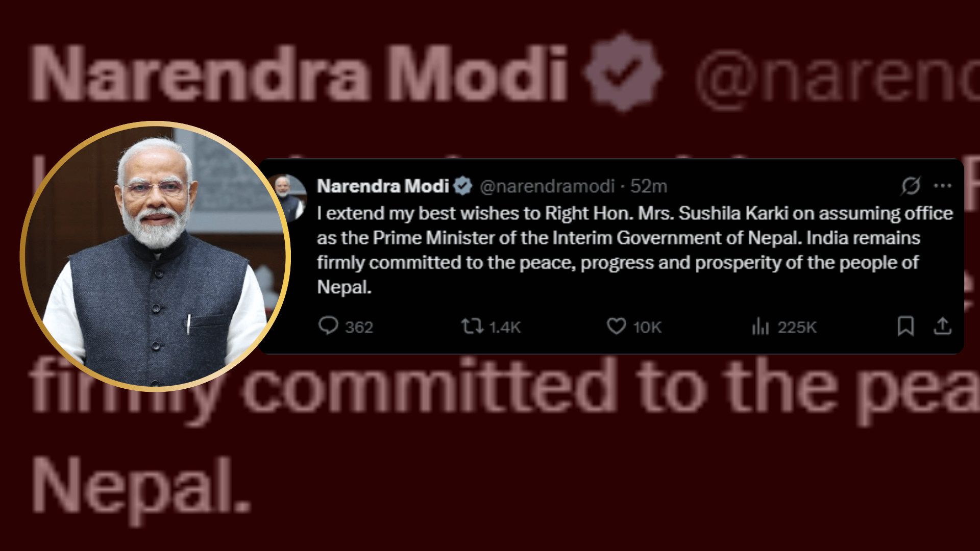Open the Narendra Modi display name link
This screenshot has height=551, width=980.
(383, 186)
